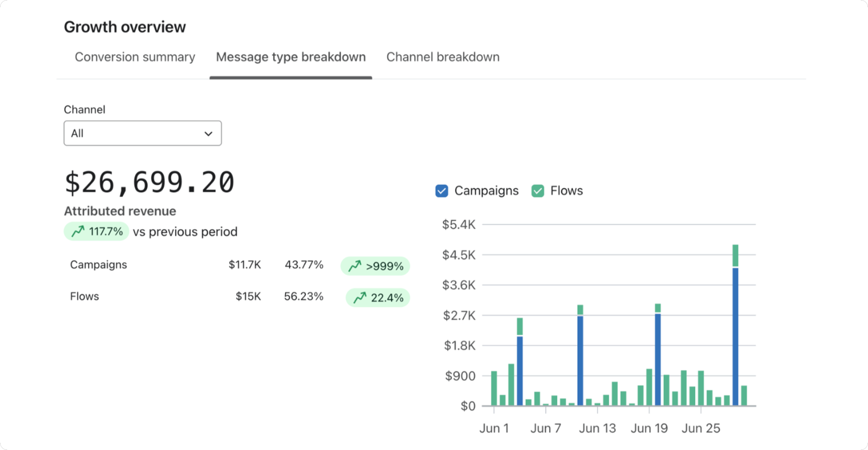Click the green Flows bar above Jun 1
Viewport: 868px width, 450px height.
494,389
